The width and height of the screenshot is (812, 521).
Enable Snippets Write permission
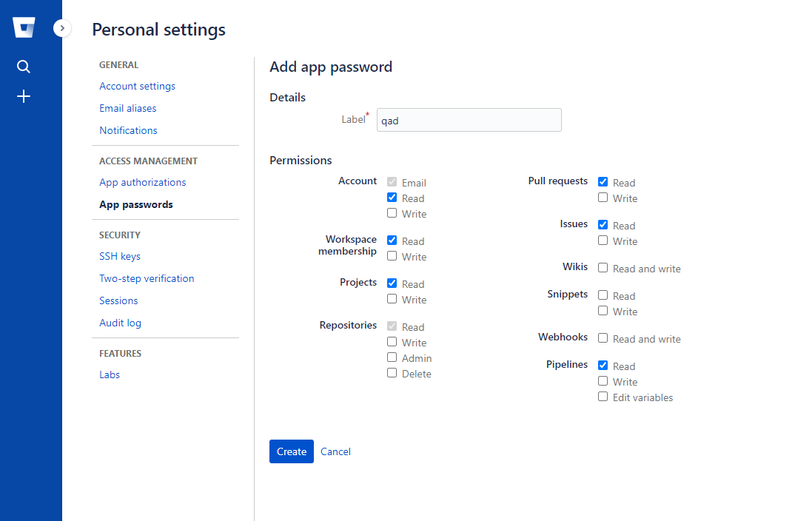(603, 311)
